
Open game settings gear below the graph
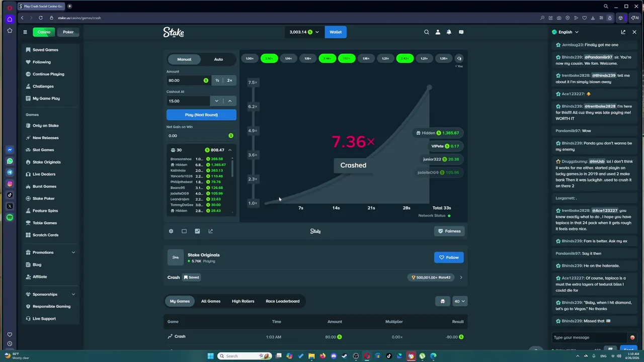point(171,231)
